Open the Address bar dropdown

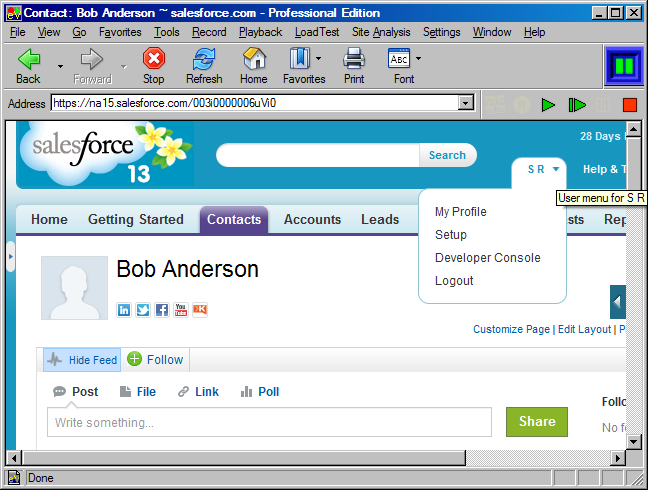pos(466,103)
